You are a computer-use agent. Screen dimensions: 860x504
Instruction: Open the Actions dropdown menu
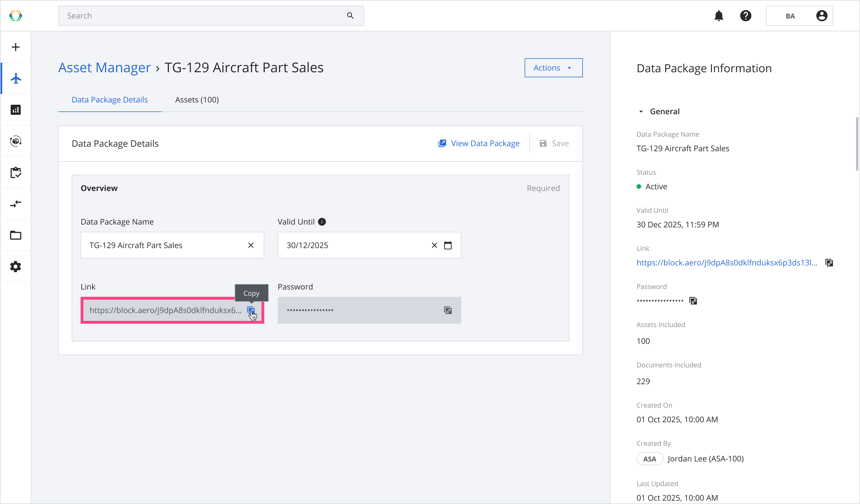(553, 68)
